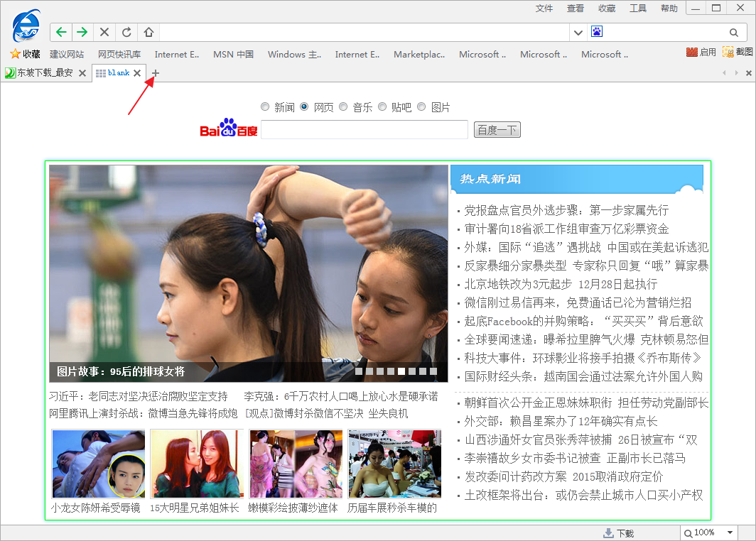Open the 北京地铁改为3元起步 news link
The width and height of the screenshot is (756, 541).
click(561, 284)
